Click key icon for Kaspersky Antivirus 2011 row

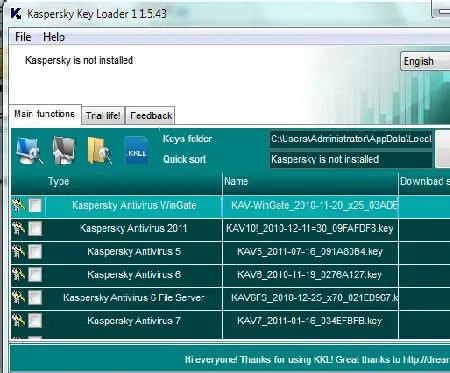point(19,228)
